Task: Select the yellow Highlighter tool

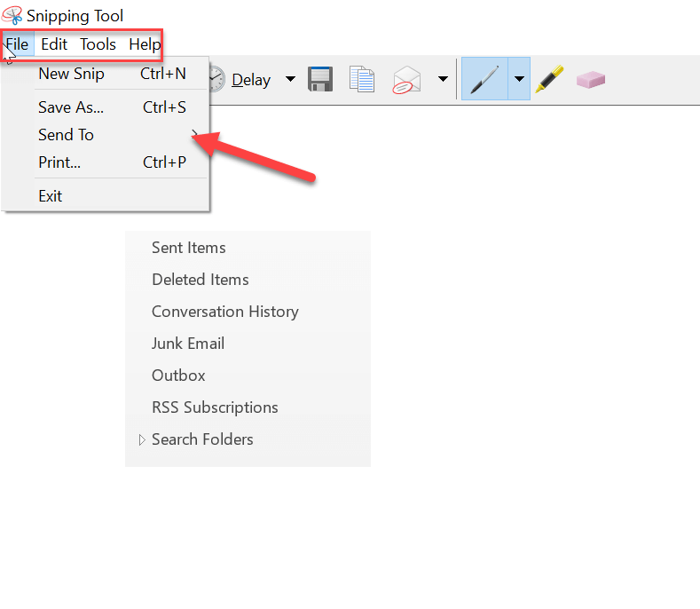Action: coord(549,79)
